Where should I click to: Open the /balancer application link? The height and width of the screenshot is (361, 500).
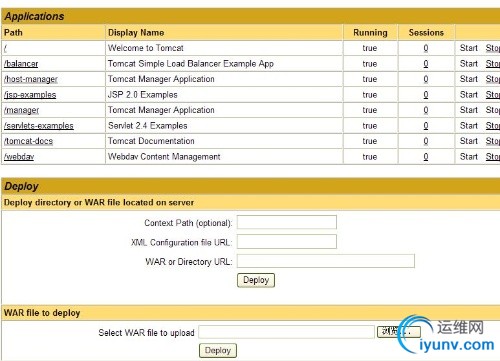coord(21,64)
